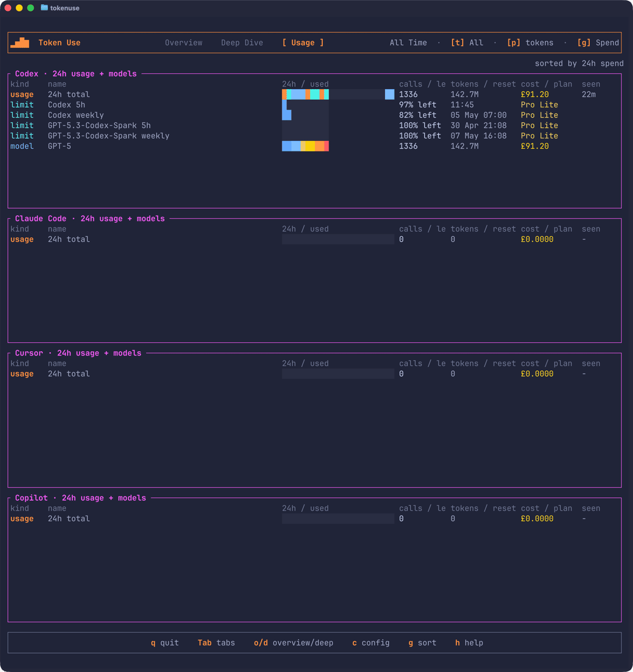The image size is (633, 672).
Task: Click the All Time period label
Action: click(x=408, y=43)
